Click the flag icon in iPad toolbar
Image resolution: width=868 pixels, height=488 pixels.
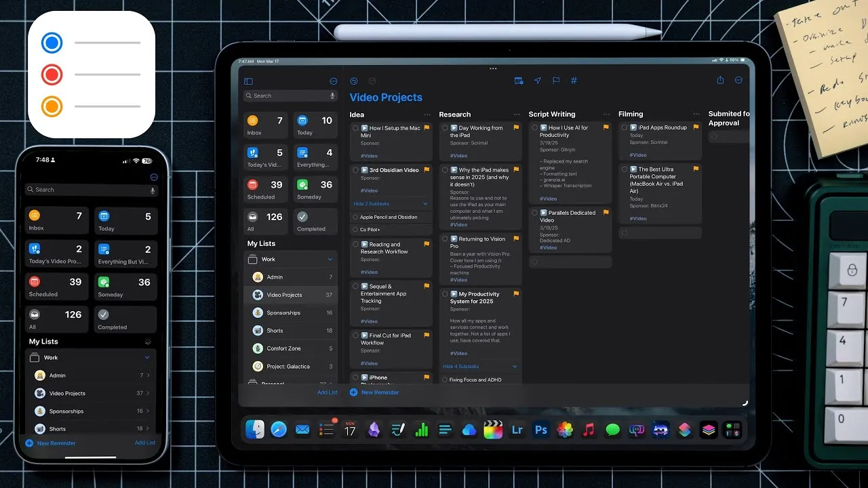click(556, 81)
